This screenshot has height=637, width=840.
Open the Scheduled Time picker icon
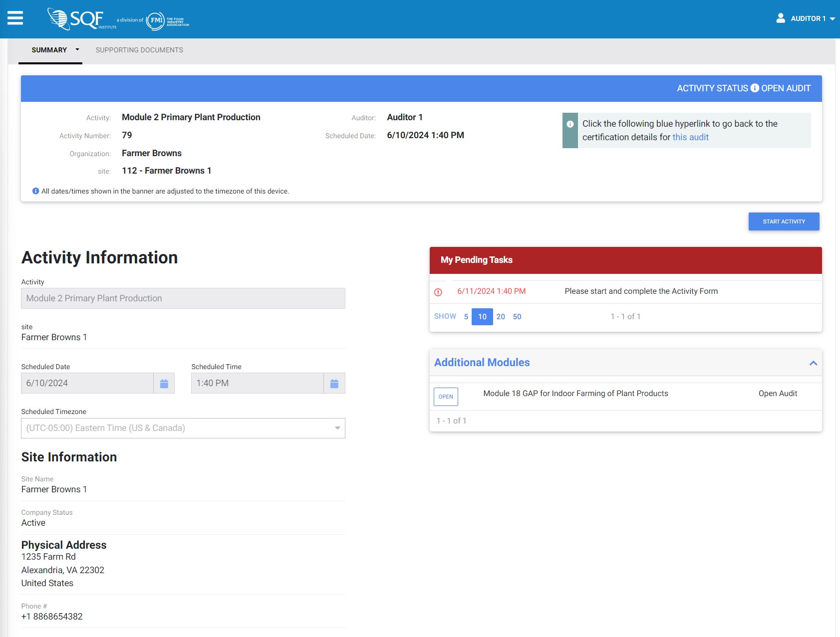[334, 384]
